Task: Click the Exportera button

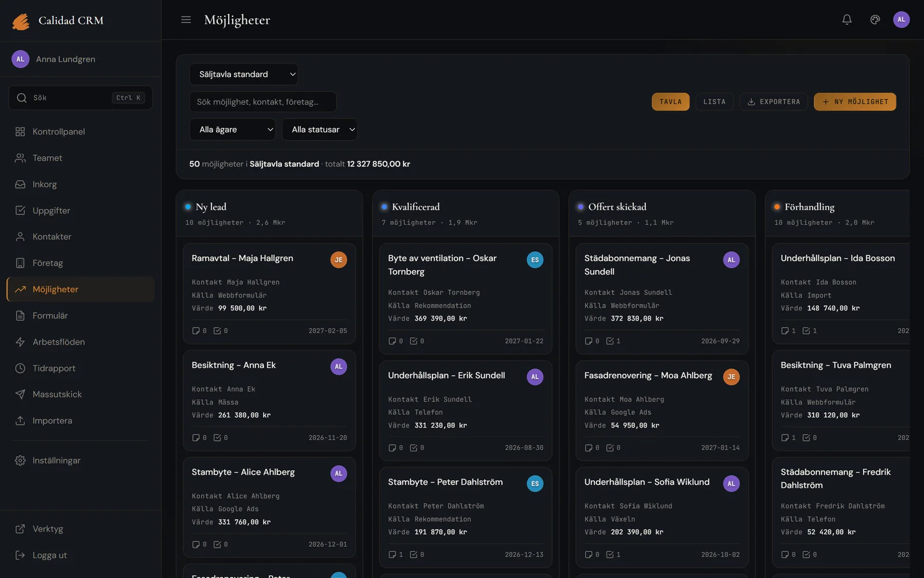Action: [773, 102]
